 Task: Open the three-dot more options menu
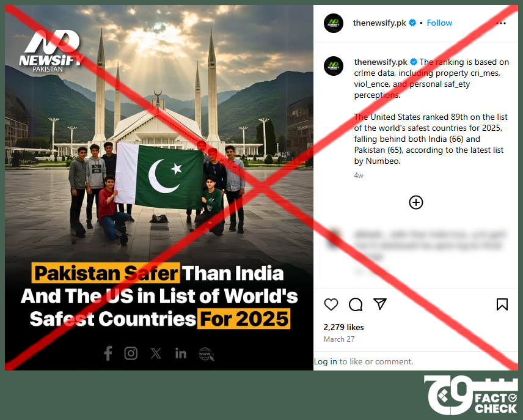coord(501,23)
